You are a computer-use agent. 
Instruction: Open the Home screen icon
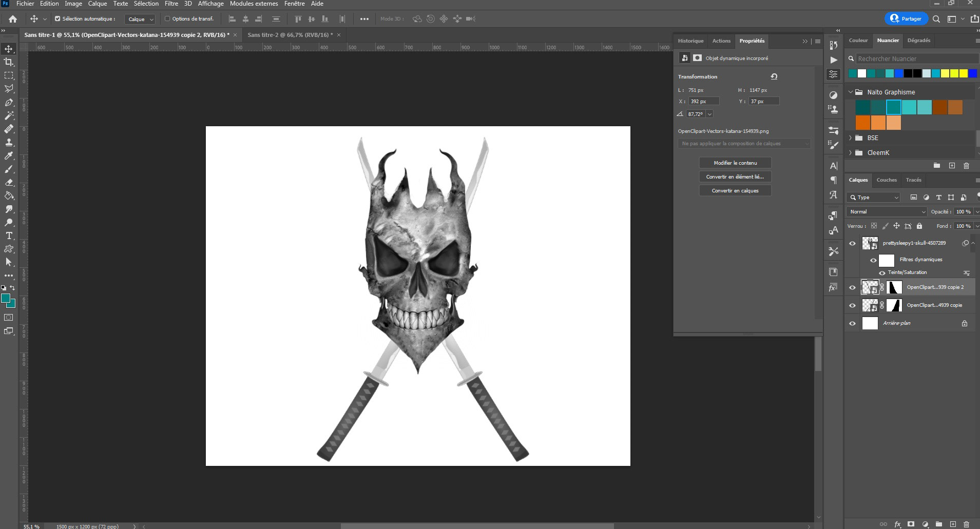(13, 19)
